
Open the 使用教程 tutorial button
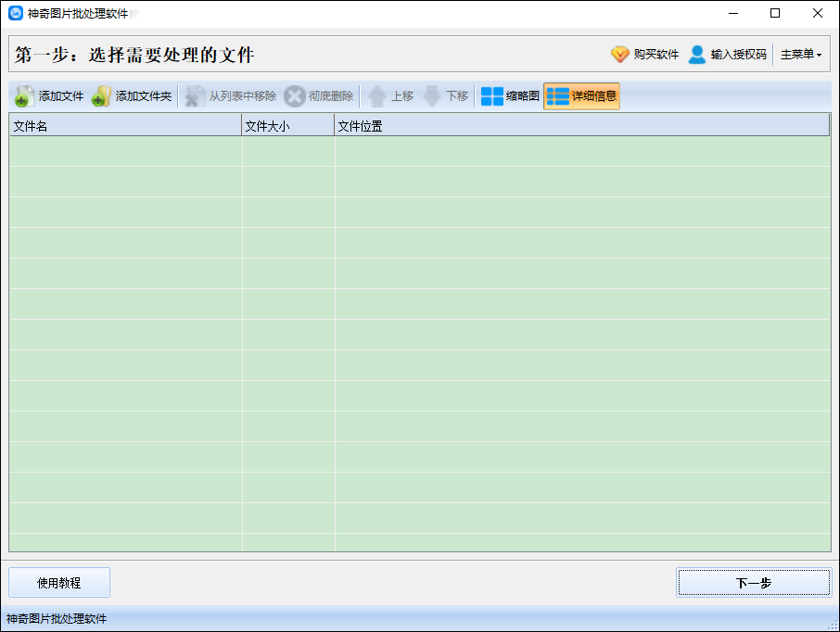pyautogui.click(x=58, y=582)
